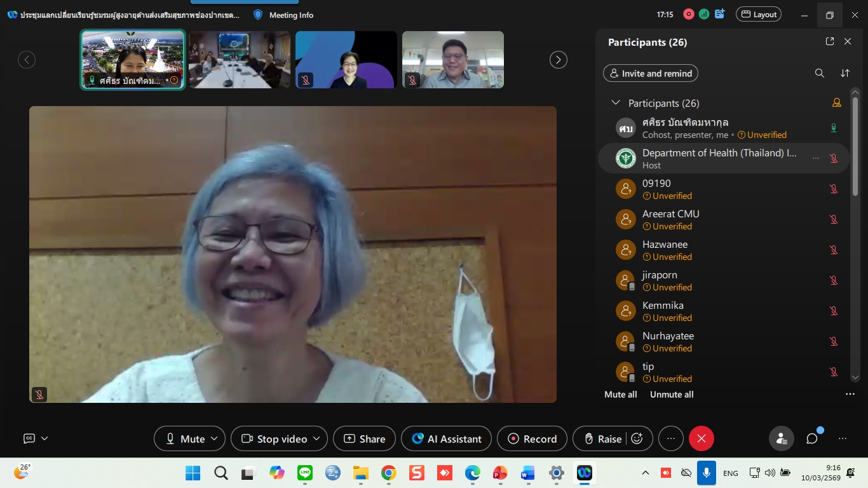The image size is (868, 488).
Task: Toggle Stop video camera button
Action: click(x=275, y=438)
